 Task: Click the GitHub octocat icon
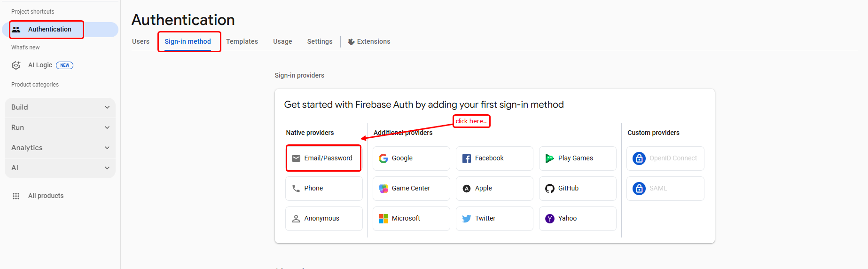point(550,189)
